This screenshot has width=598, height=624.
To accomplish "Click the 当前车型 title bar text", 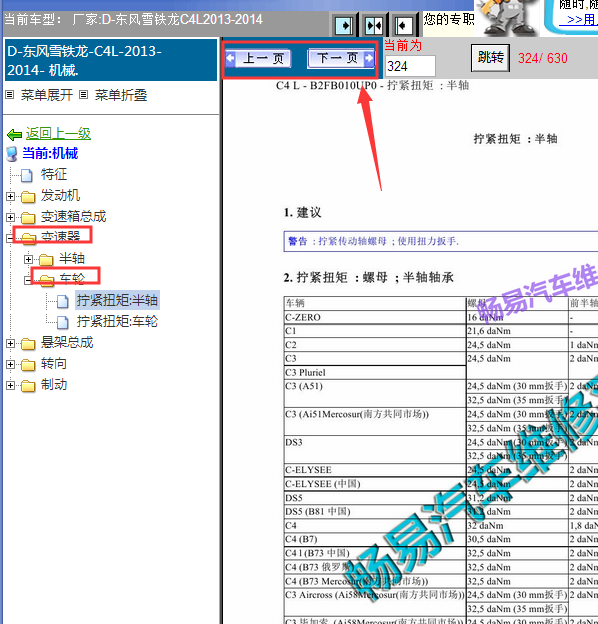I will click(133, 20).
